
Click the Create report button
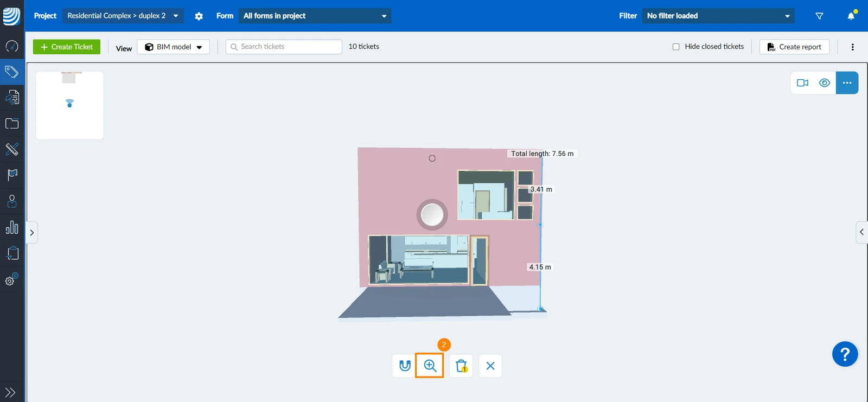click(794, 47)
